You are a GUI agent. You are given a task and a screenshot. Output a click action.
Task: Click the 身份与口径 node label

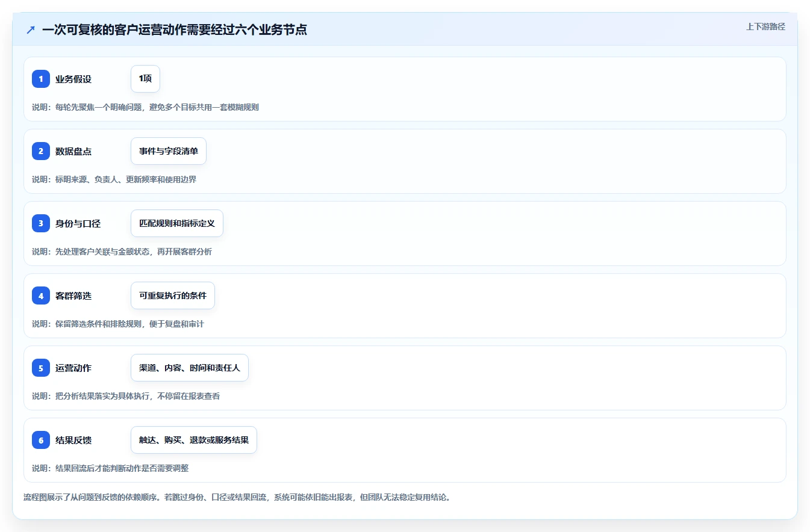78,223
